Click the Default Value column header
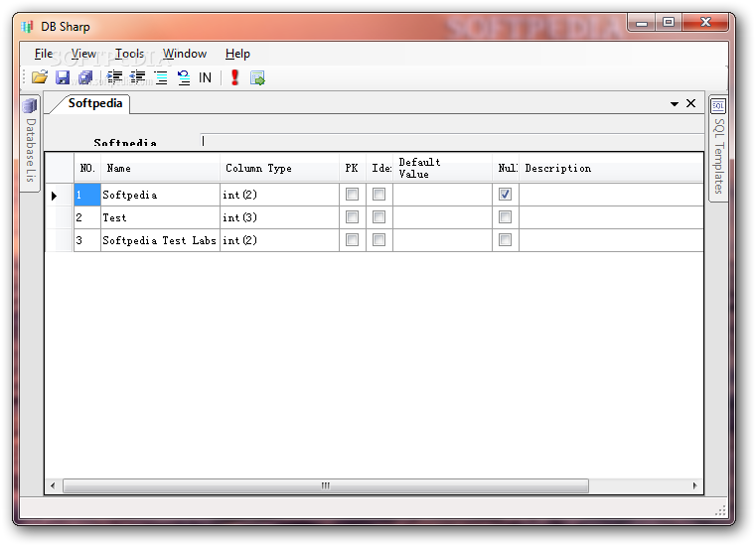756x546 pixels. tap(442, 168)
